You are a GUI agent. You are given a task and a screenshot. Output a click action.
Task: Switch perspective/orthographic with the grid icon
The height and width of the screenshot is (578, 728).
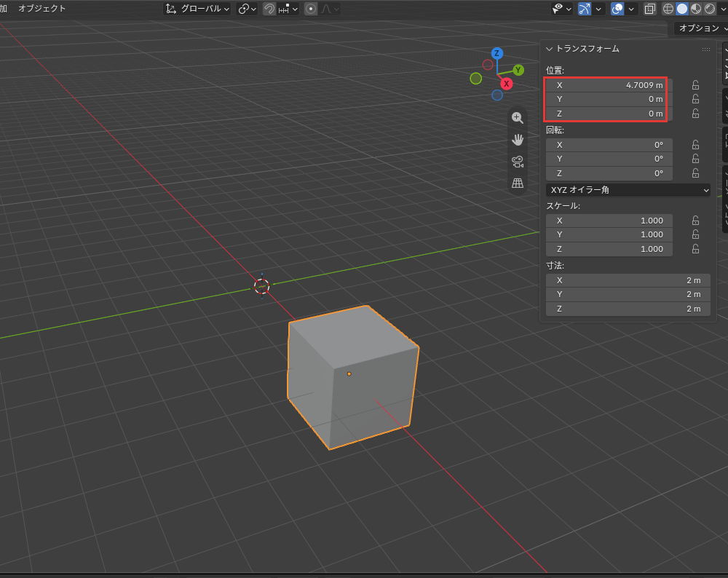517,183
